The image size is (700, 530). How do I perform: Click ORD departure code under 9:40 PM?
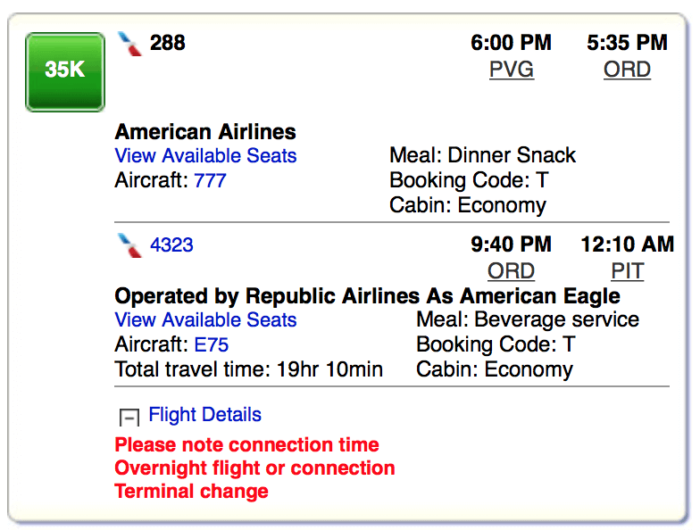click(511, 271)
